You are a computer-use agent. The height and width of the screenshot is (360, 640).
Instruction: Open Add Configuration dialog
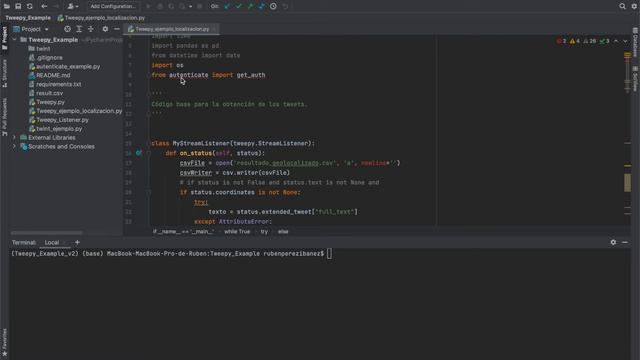[x=113, y=6]
